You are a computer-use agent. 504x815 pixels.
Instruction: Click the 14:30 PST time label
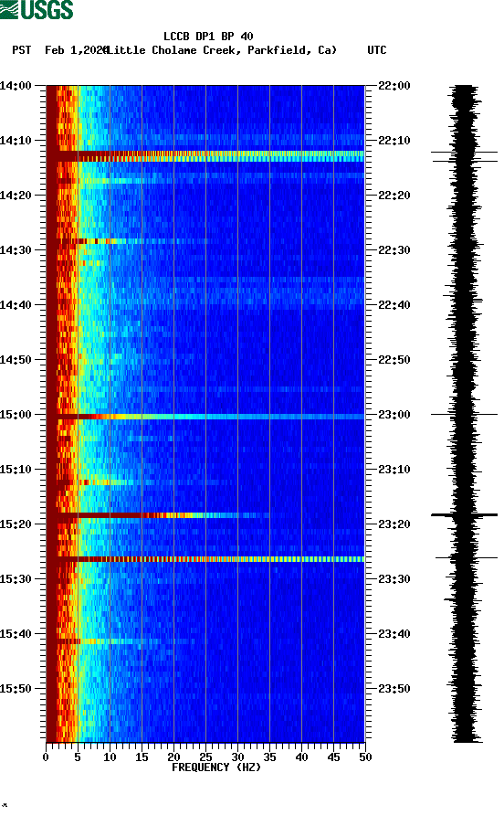[x=16, y=250]
